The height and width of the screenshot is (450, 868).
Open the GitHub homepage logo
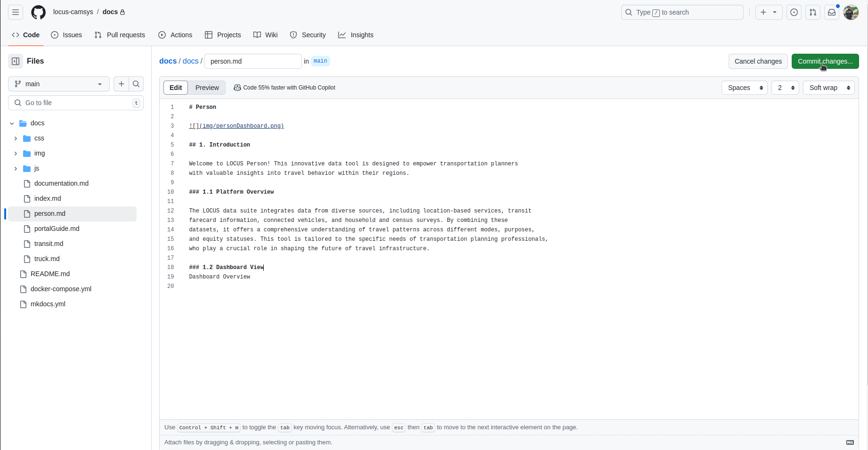click(x=39, y=12)
